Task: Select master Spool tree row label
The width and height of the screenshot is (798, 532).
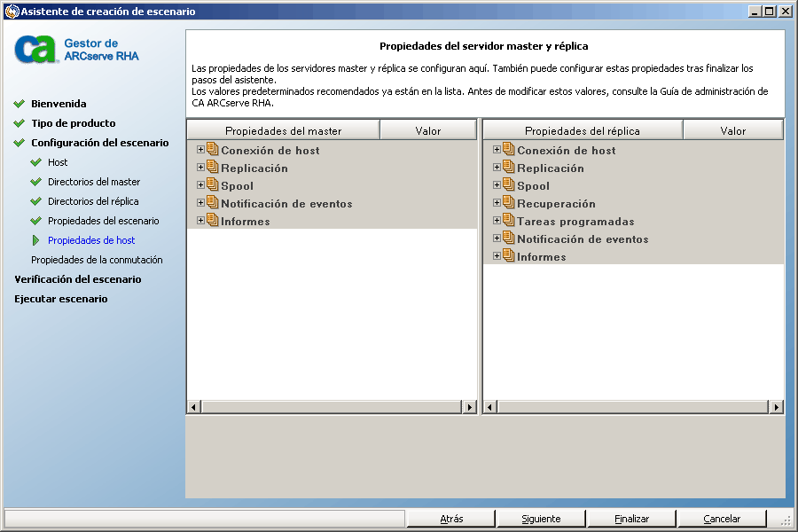Action: coord(237,186)
